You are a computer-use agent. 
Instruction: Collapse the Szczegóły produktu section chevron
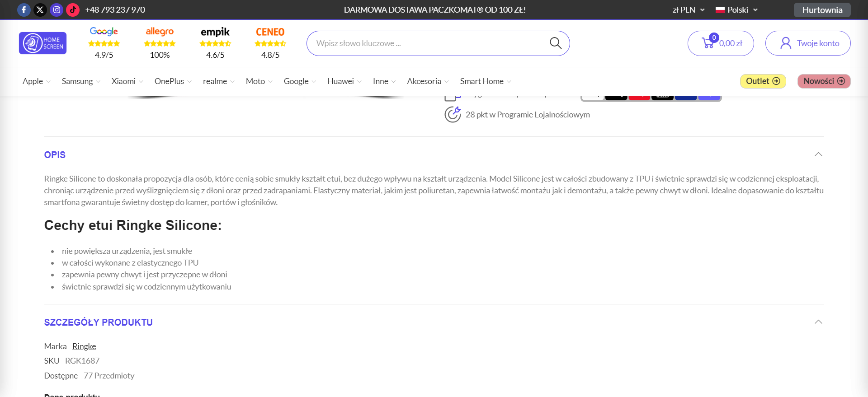tap(818, 322)
